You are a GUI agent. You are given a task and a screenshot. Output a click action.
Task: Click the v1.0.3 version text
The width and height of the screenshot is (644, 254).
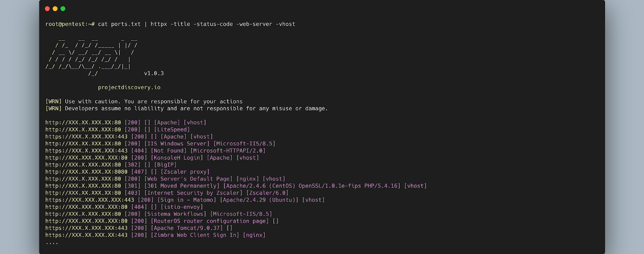(x=154, y=73)
